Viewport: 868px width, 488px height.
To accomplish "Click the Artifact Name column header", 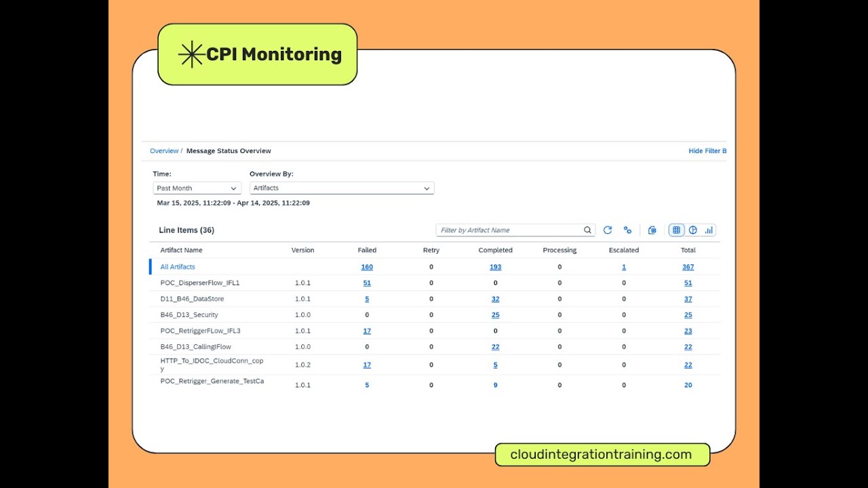I will click(181, 250).
